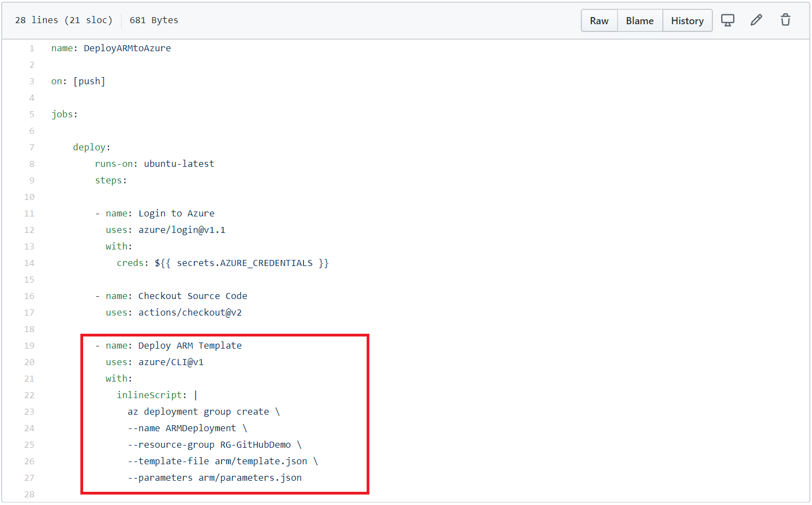This screenshot has height=505, width=812.
Task: Delete this file using the trash icon
Action: (x=786, y=20)
